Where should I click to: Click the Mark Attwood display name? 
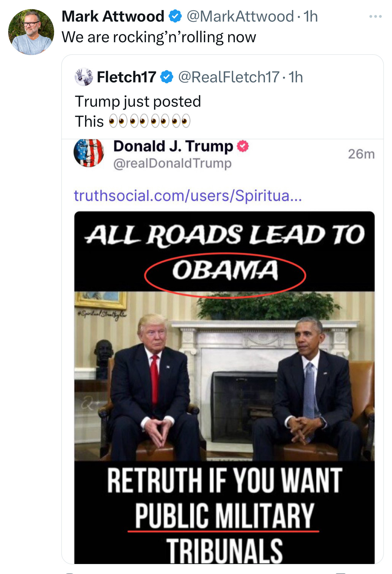point(113,16)
